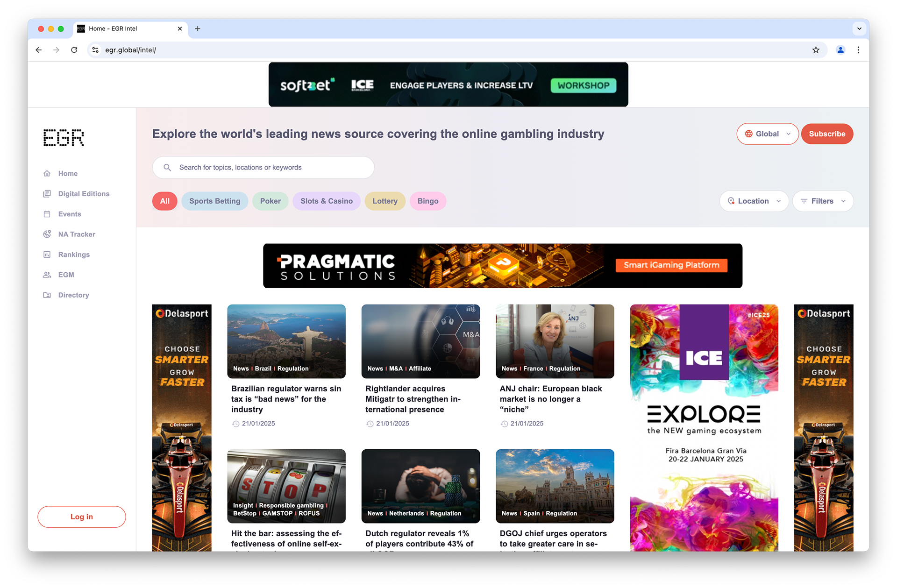
Task: Expand the Global region dropdown
Action: point(767,134)
